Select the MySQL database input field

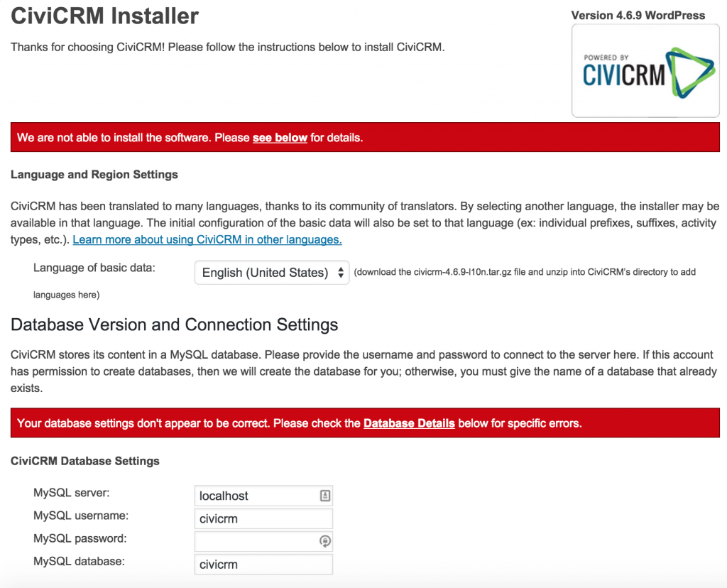263,564
